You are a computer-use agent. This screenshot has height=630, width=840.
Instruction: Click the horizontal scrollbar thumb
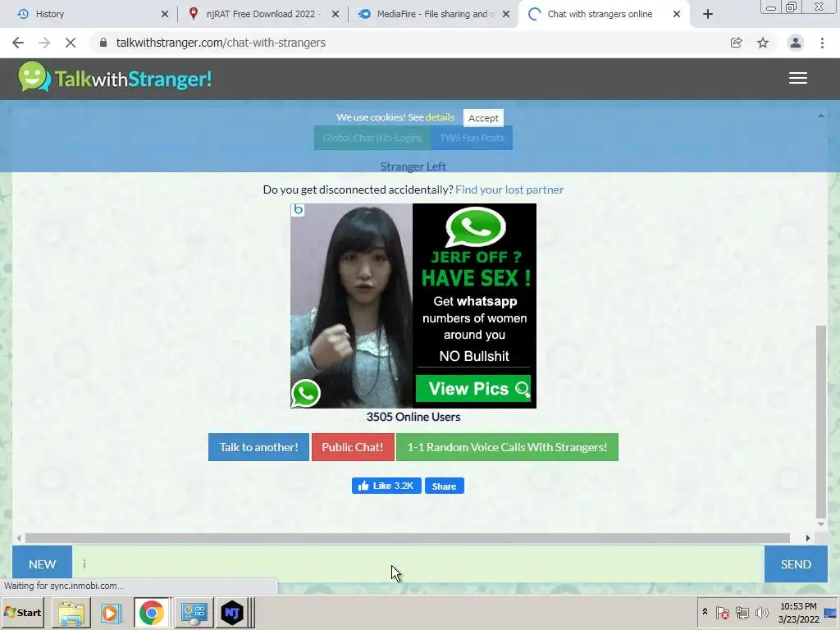(x=407, y=538)
